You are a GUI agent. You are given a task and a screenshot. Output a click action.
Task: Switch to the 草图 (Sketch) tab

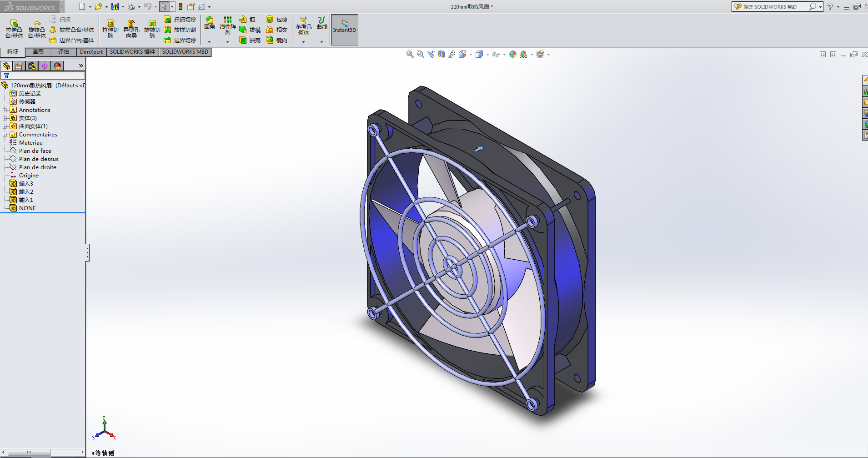[x=38, y=52]
